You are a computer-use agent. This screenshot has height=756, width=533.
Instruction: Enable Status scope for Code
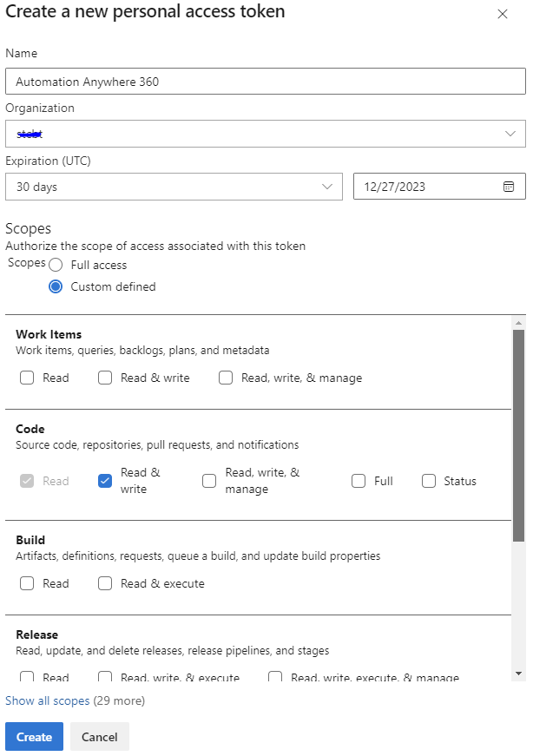pos(428,480)
